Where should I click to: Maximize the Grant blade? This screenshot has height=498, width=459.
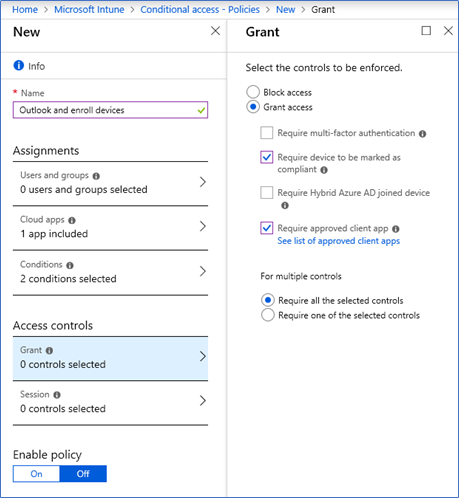coord(426,31)
